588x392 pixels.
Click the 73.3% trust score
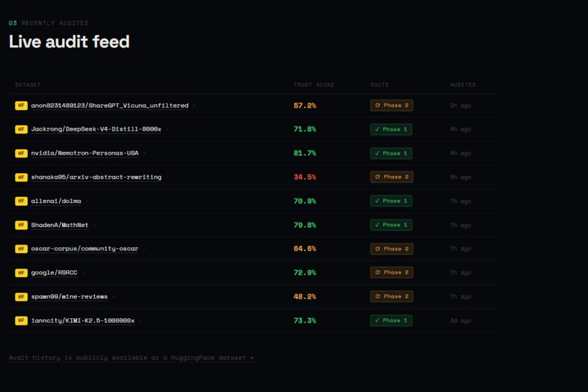(305, 320)
